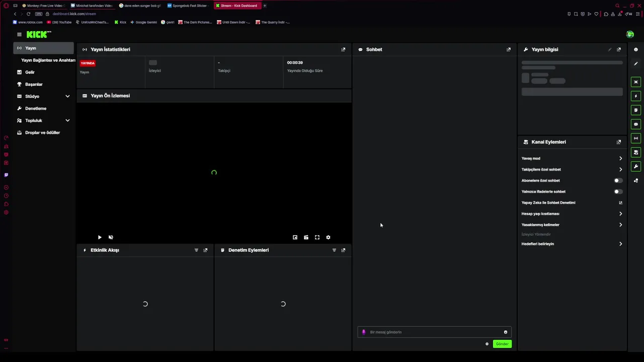Select Yayın in the sidebar
Viewport: 644px width, 362px height.
(44, 48)
